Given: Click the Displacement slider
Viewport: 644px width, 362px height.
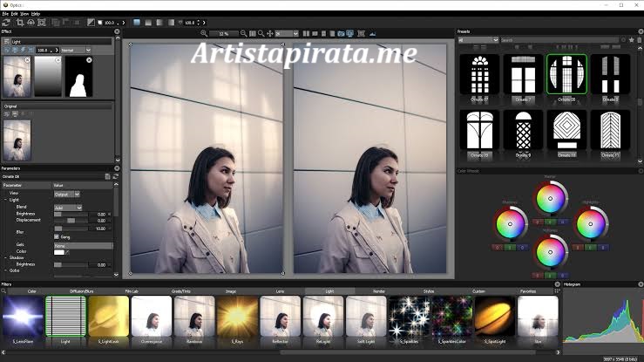Looking at the screenshot, I should tap(71, 221).
